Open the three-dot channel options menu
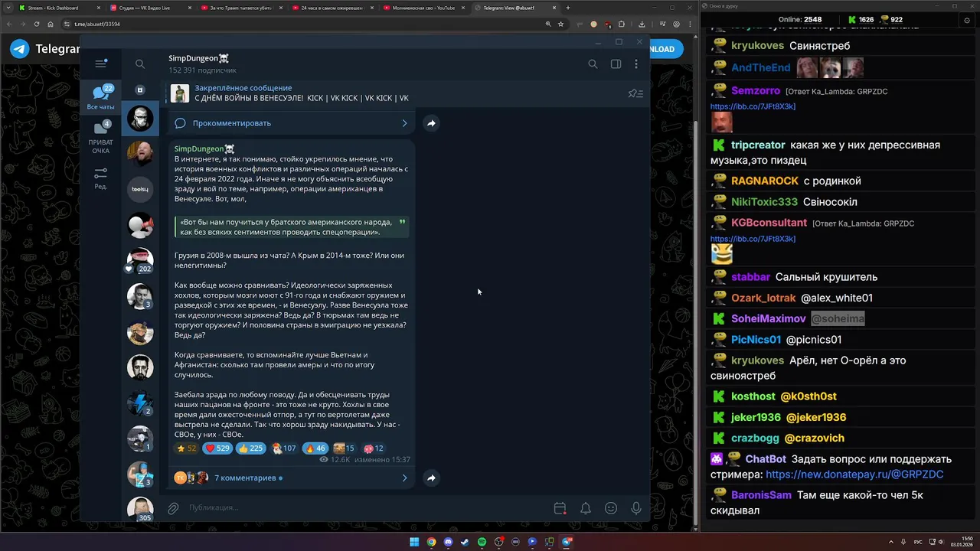Viewport: 980px width, 551px height. [x=635, y=64]
